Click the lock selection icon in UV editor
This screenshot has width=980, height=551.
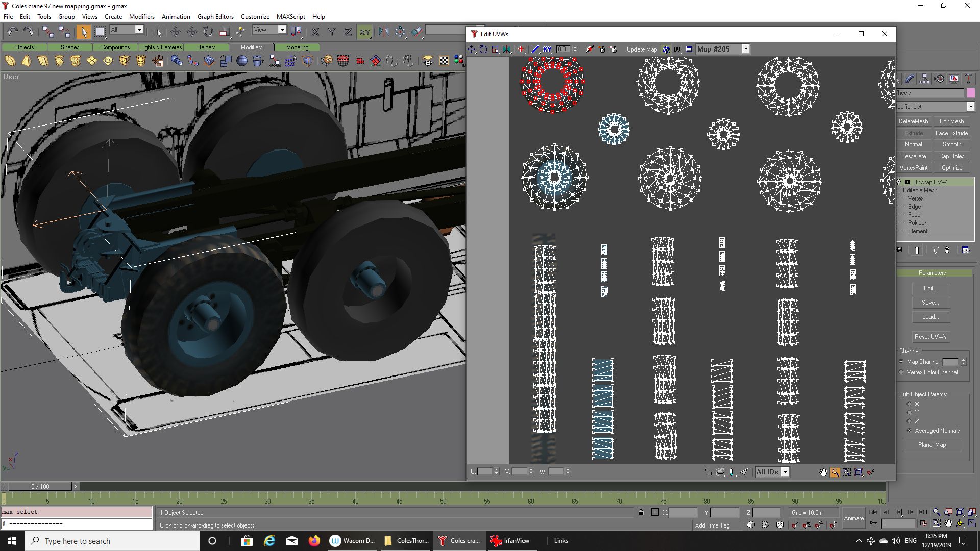[x=708, y=472]
